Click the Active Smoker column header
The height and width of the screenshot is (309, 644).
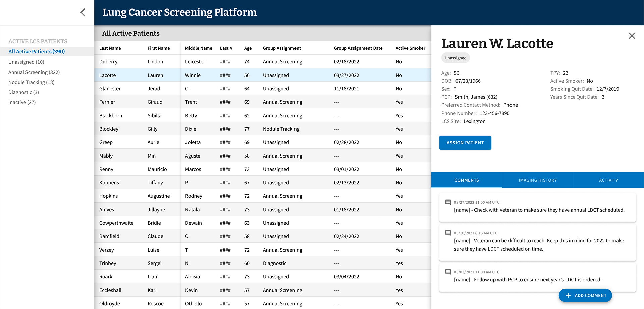[x=410, y=48]
